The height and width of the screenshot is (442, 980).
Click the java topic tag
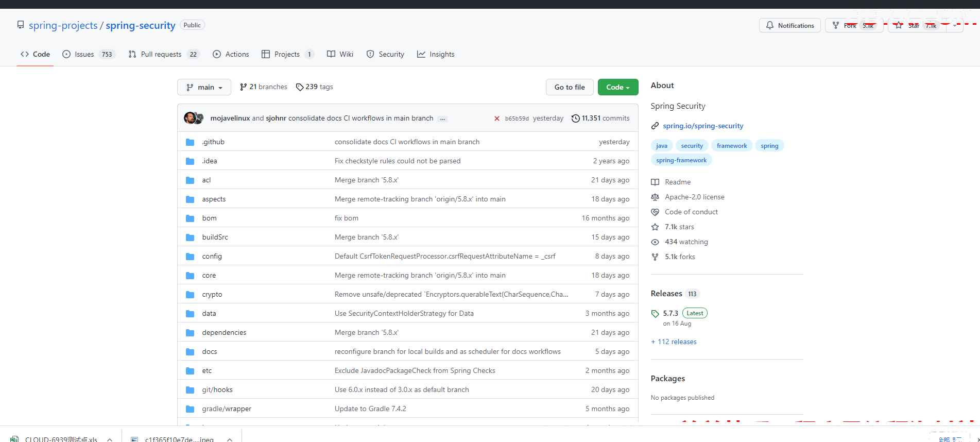[x=662, y=146]
